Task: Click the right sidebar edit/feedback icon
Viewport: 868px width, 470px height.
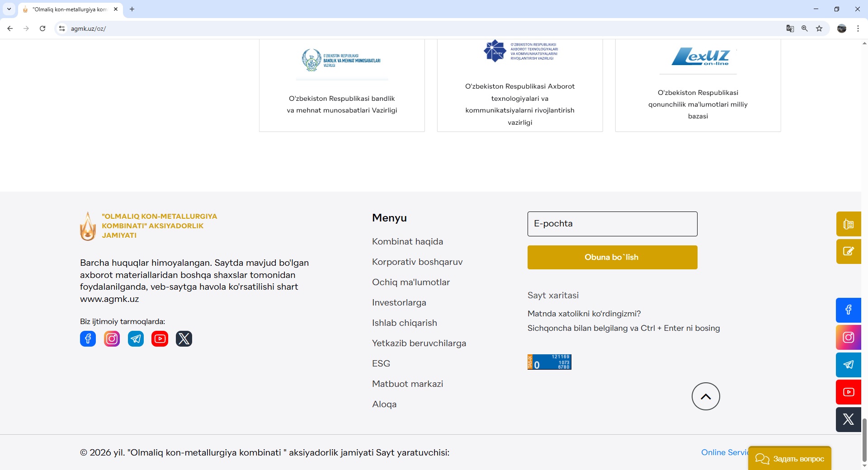Action: (x=848, y=251)
